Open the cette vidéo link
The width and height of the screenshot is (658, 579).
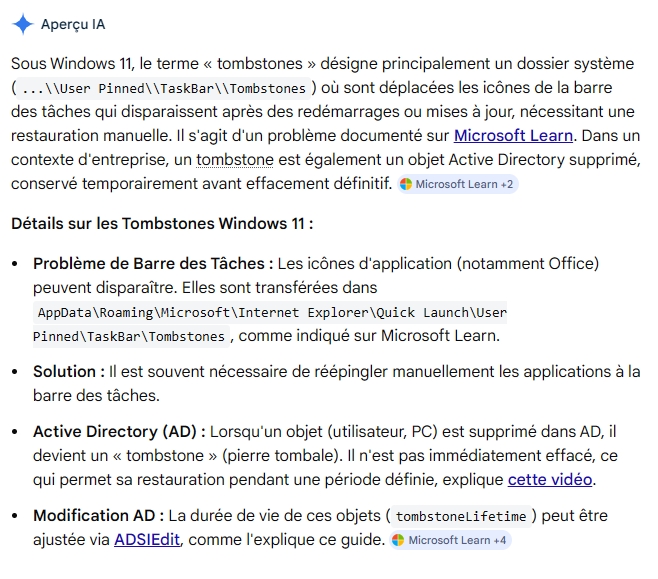[550, 480]
